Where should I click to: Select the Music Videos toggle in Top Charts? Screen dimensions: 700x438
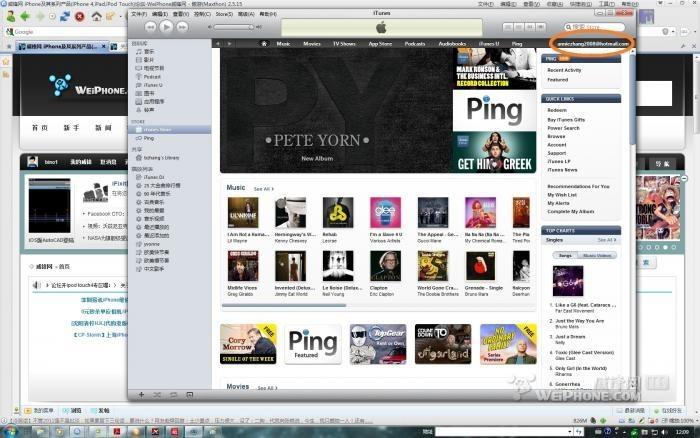(x=597, y=255)
